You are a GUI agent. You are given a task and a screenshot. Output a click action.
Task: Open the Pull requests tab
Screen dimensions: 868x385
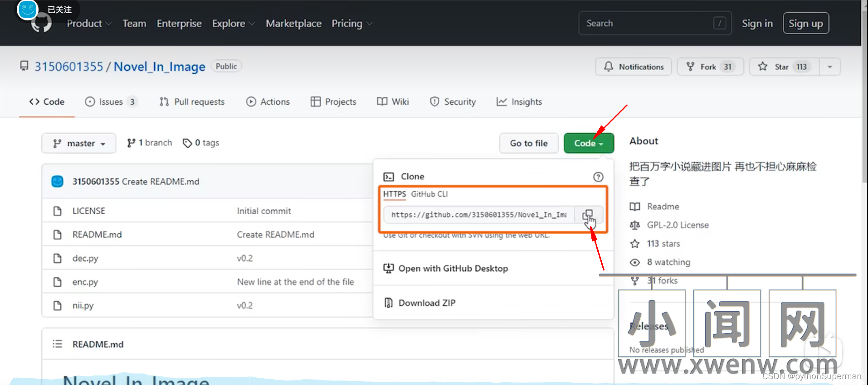pyautogui.click(x=192, y=102)
